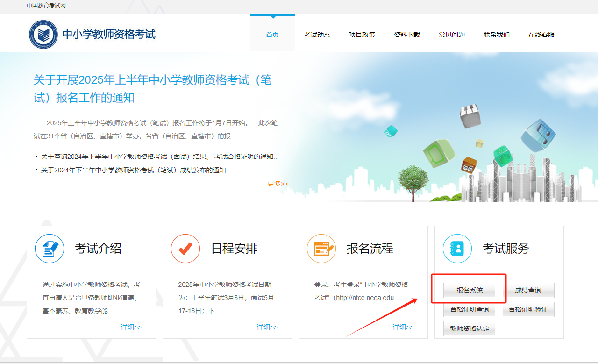Viewport: 598px width, 364px height.
Task: Open 详细>> link under 日程安排
Action: tap(267, 327)
